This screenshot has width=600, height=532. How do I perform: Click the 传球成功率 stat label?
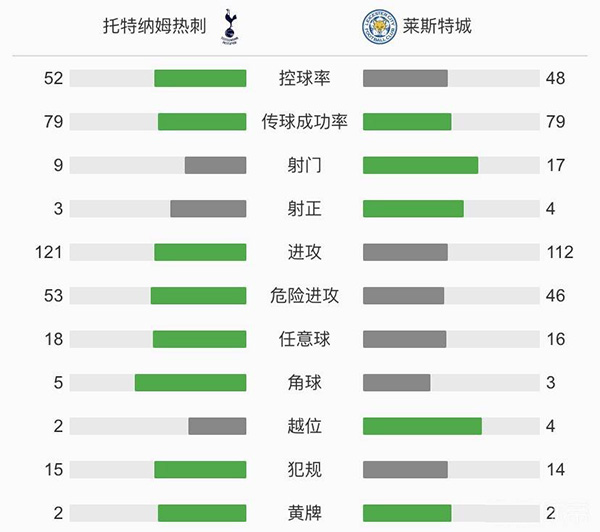click(x=304, y=122)
